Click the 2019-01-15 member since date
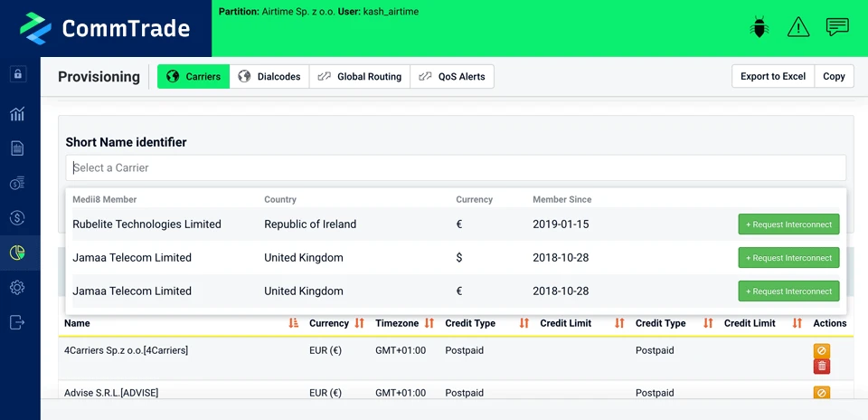The width and height of the screenshot is (868, 420). pos(561,224)
